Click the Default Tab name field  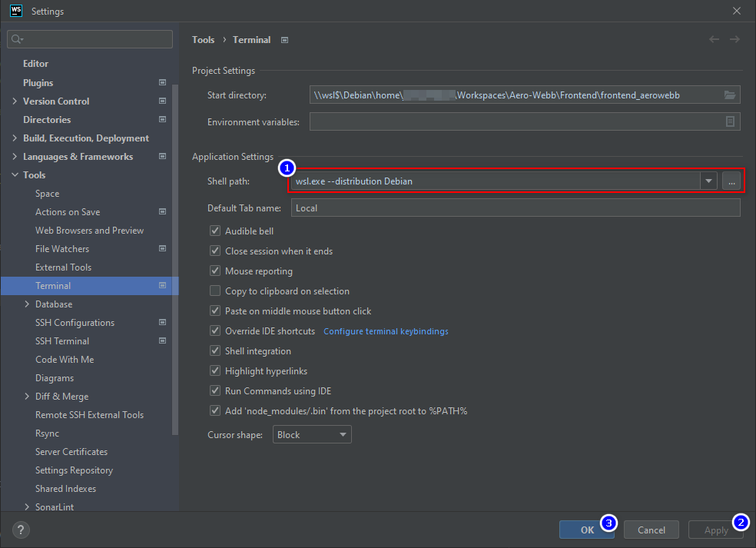coord(516,208)
